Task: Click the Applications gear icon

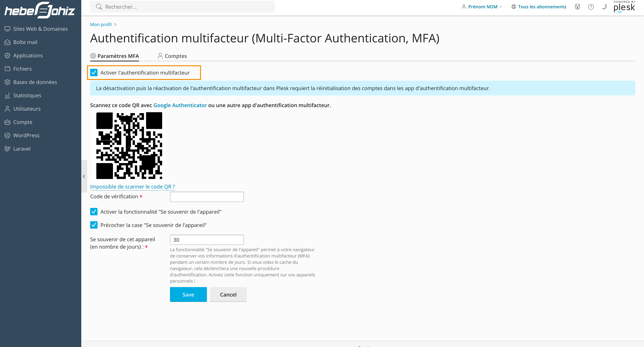Action: tap(7, 55)
